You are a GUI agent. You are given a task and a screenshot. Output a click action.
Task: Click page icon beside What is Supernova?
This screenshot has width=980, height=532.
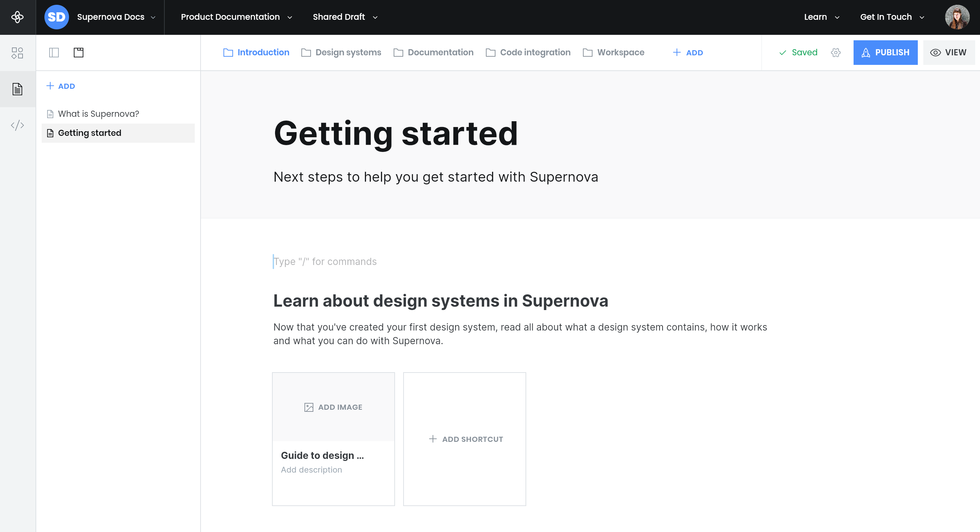(50, 114)
